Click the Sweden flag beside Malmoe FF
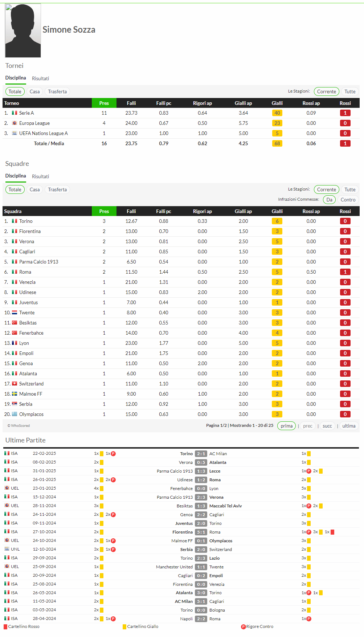Viewport: 364px width, 637px height. coord(15,394)
